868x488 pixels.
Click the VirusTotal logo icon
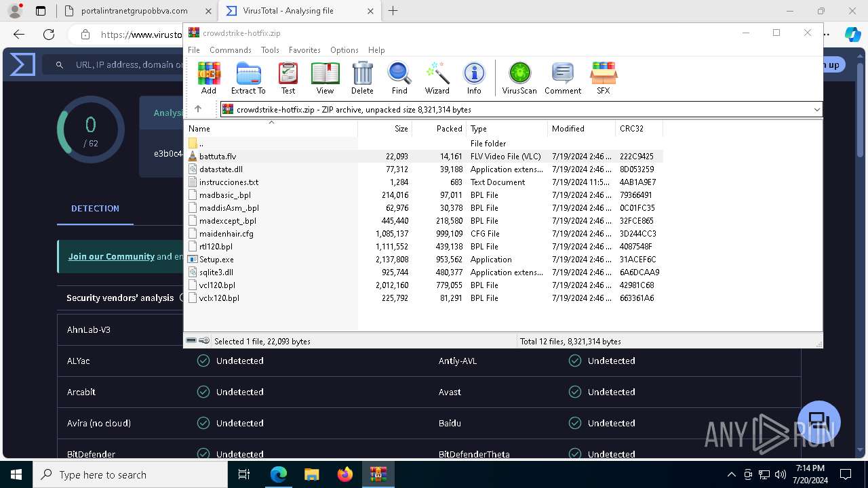click(22, 64)
